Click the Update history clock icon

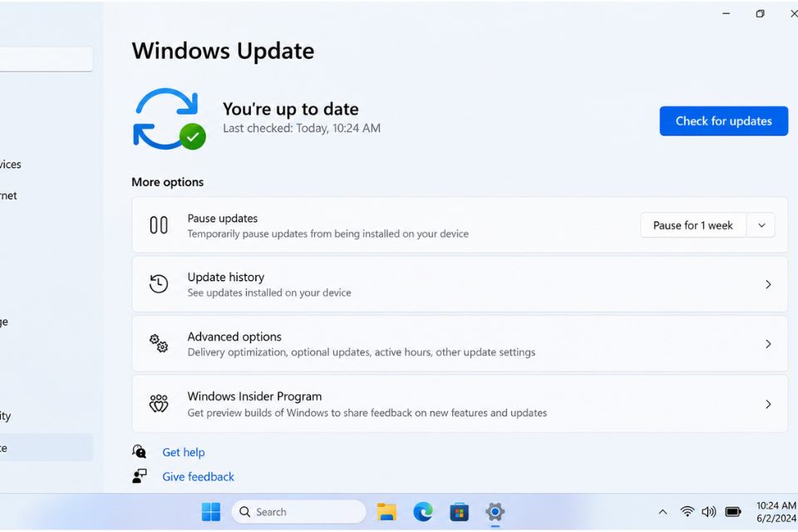[158, 283]
